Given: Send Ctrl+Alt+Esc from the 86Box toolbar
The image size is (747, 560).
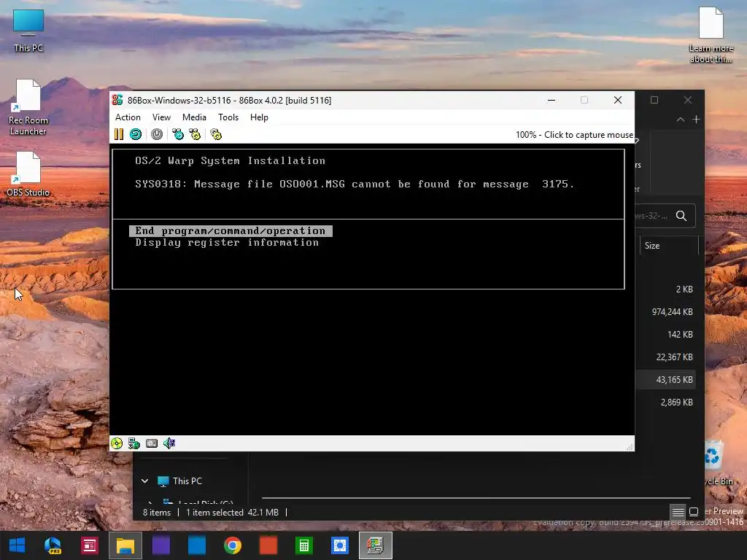Looking at the screenshot, I should click(195, 134).
